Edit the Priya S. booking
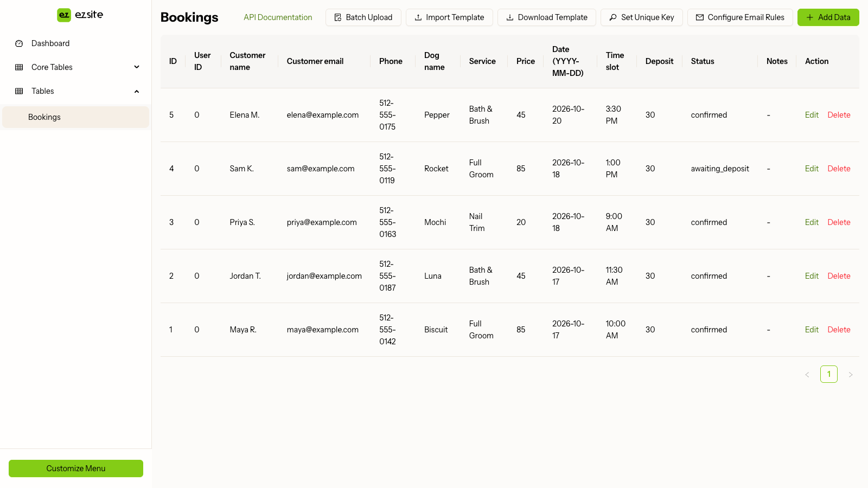This screenshot has height=488, width=868. tap(812, 222)
